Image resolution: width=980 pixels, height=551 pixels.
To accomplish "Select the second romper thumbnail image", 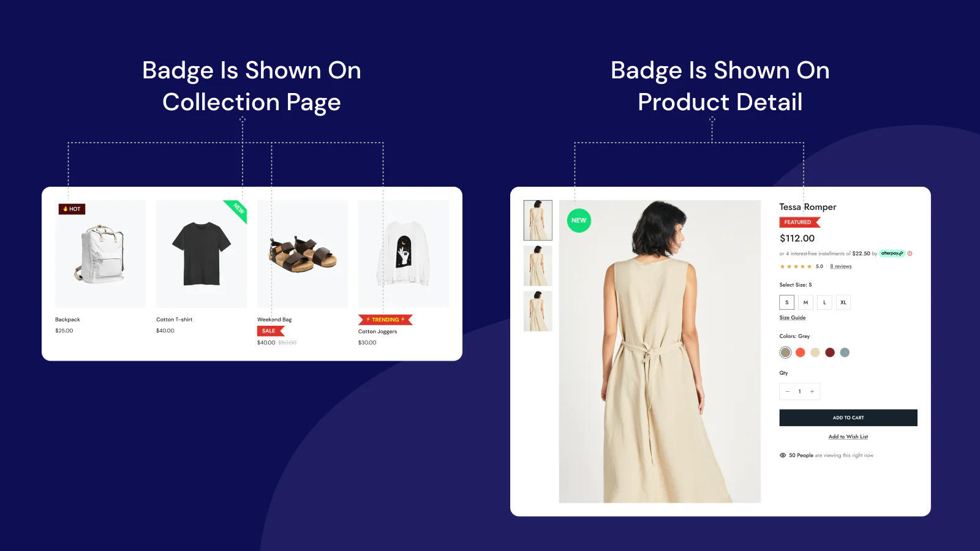I will click(x=538, y=266).
